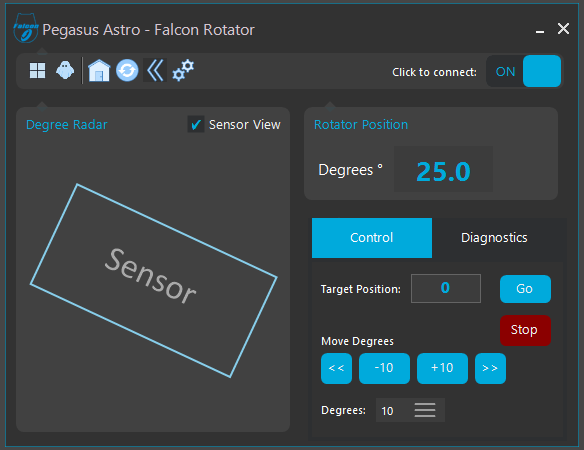The width and height of the screenshot is (584, 450).
Task: Click the Target Position input field
Action: pos(446,288)
